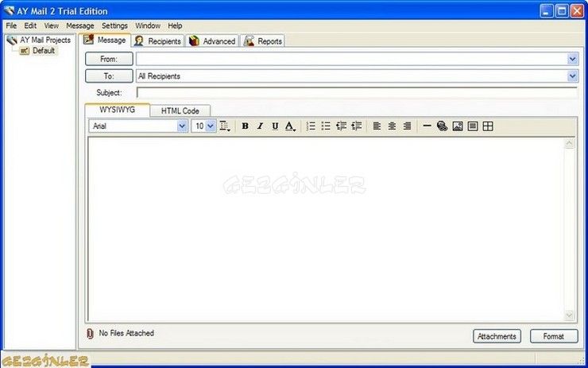Center align the text
This screenshot has width=588, height=368.
click(392, 126)
